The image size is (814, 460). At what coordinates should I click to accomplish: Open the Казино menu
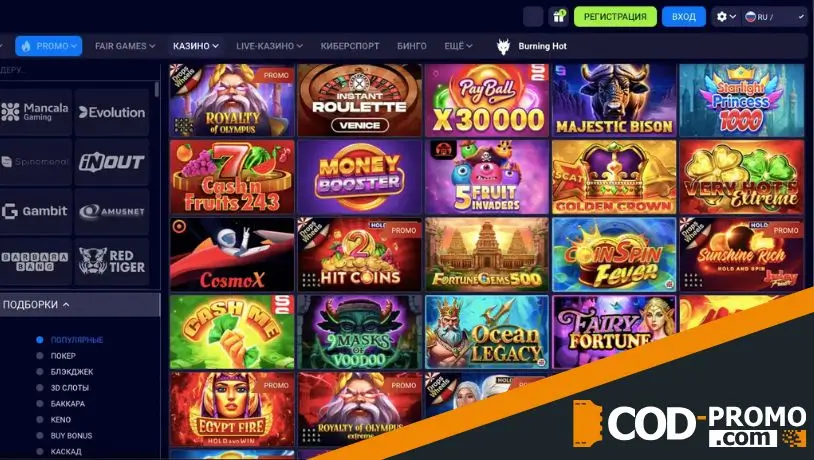point(196,46)
